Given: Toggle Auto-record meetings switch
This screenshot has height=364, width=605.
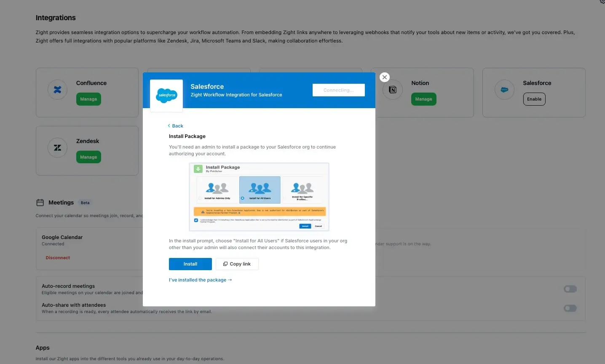Looking at the screenshot, I should [570, 289].
